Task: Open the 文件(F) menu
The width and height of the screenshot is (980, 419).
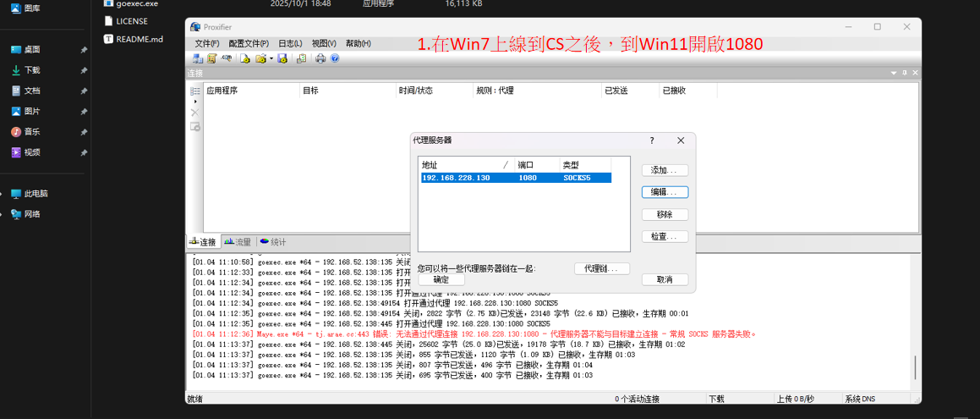Action: [207, 44]
